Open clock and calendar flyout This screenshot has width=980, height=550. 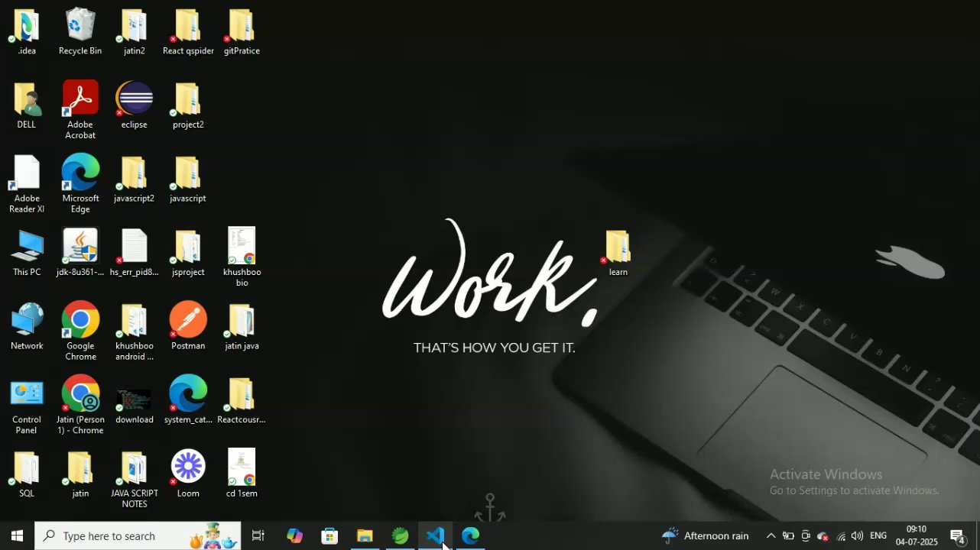tap(917, 536)
